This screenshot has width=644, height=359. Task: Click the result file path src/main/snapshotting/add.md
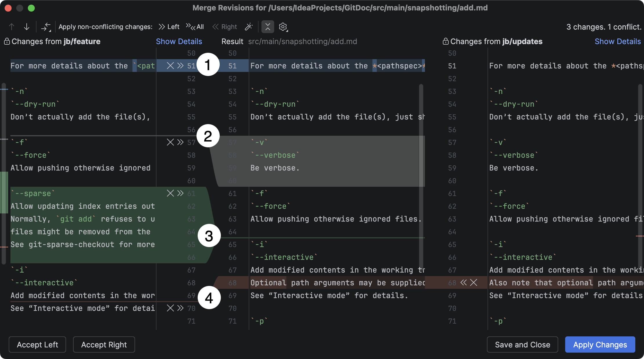(303, 41)
